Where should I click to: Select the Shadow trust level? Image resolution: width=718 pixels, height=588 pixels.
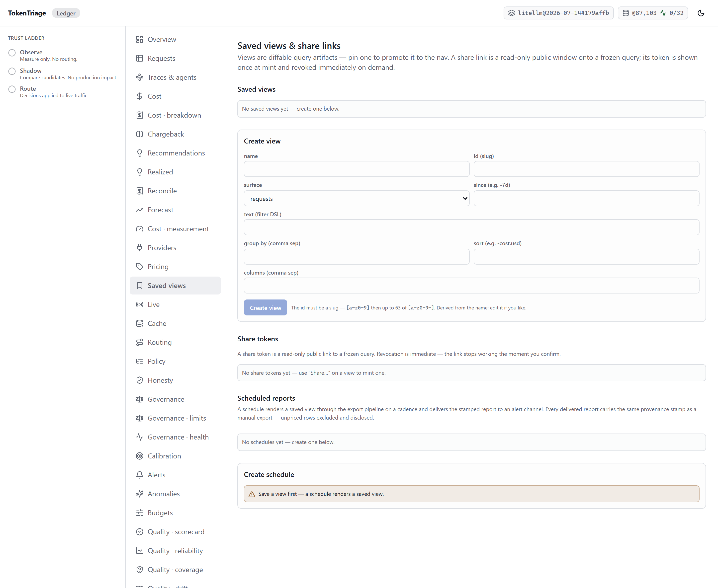12,71
